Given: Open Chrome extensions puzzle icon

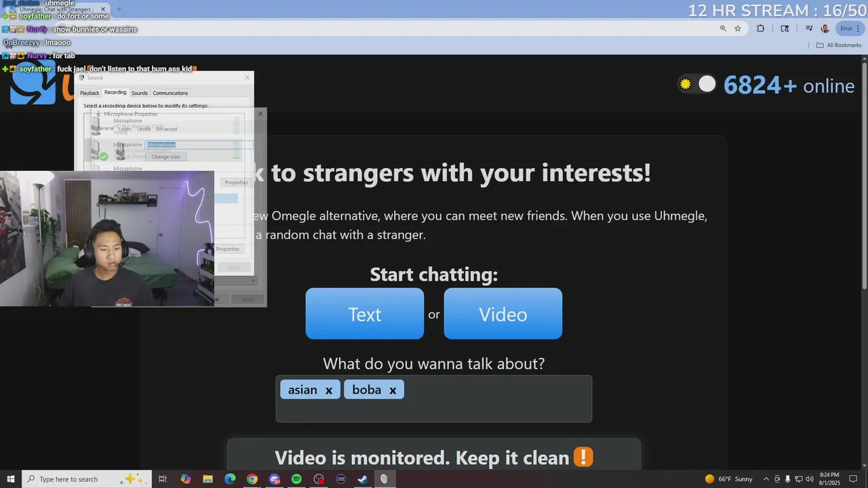Looking at the screenshot, I should [x=760, y=28].
